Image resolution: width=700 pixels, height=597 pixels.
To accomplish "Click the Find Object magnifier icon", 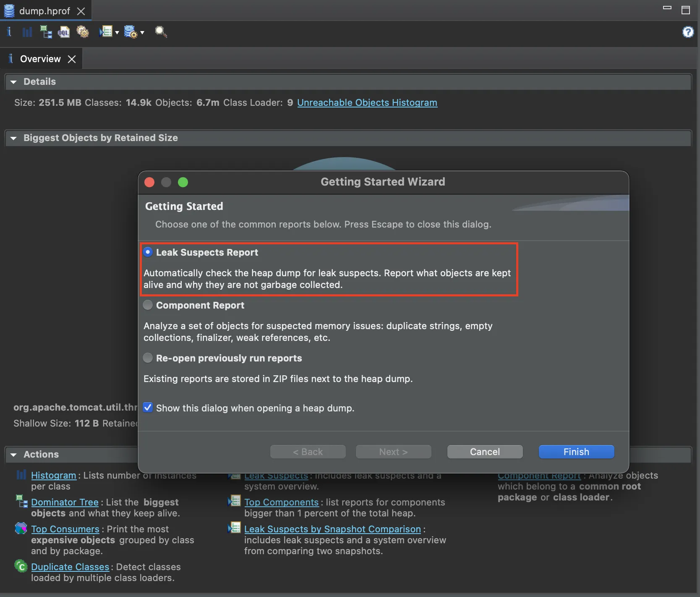I will (161, 32).
